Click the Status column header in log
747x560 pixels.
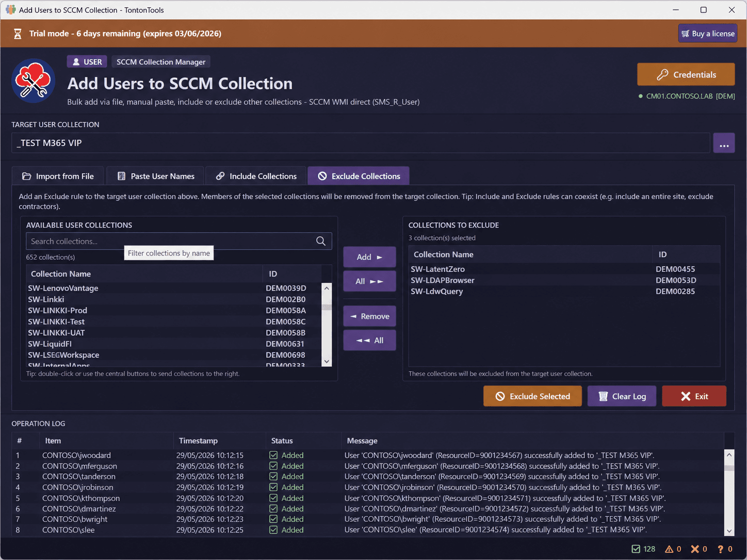(303, 441)
